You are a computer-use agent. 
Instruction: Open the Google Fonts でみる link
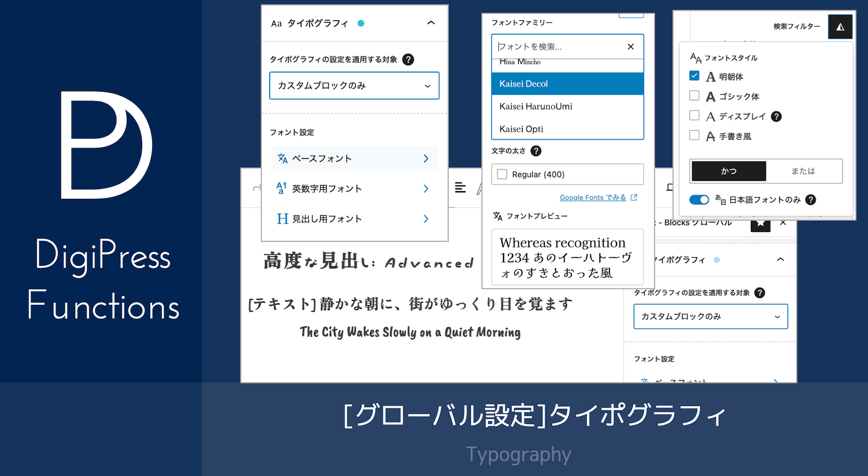pyautogui.click(x=593, y=198)
